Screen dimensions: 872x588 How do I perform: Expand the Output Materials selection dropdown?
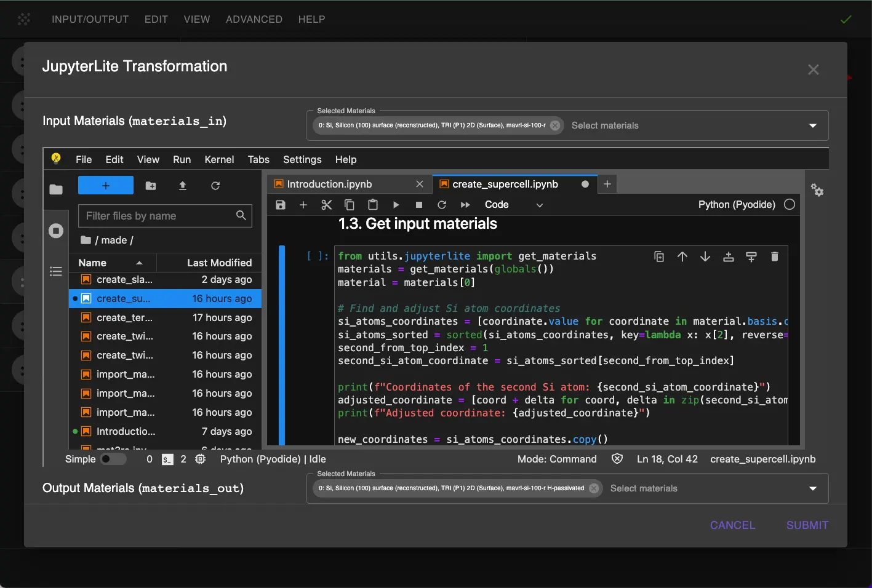(812, 488)
